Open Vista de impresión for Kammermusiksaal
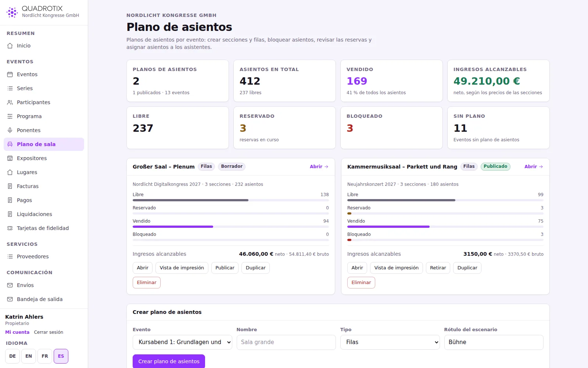 (397, 268)
